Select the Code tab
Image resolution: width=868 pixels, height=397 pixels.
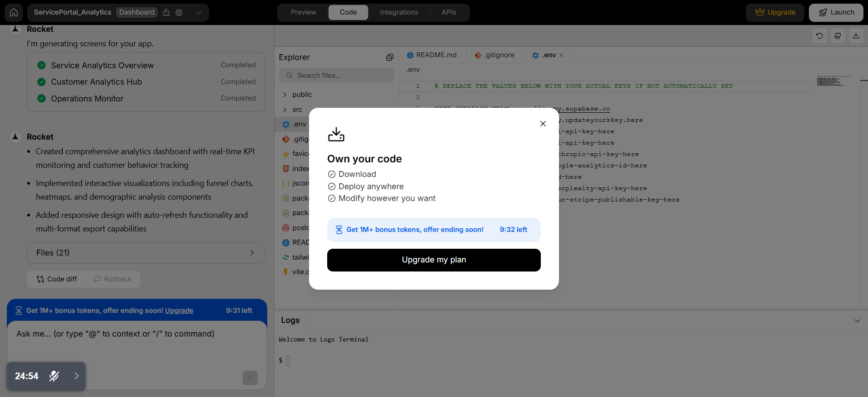[348, 12]
